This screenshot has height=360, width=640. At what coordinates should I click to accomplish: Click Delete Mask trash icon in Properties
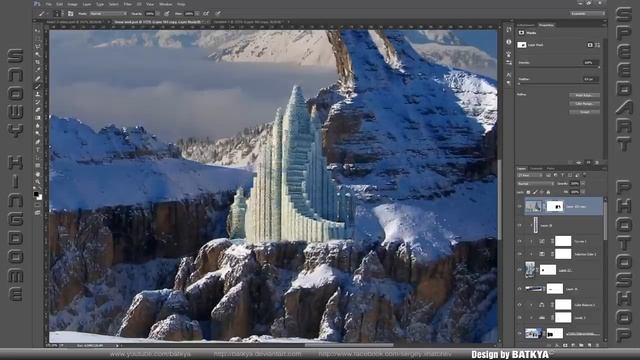pyautogui.click(x=597, y=162)
